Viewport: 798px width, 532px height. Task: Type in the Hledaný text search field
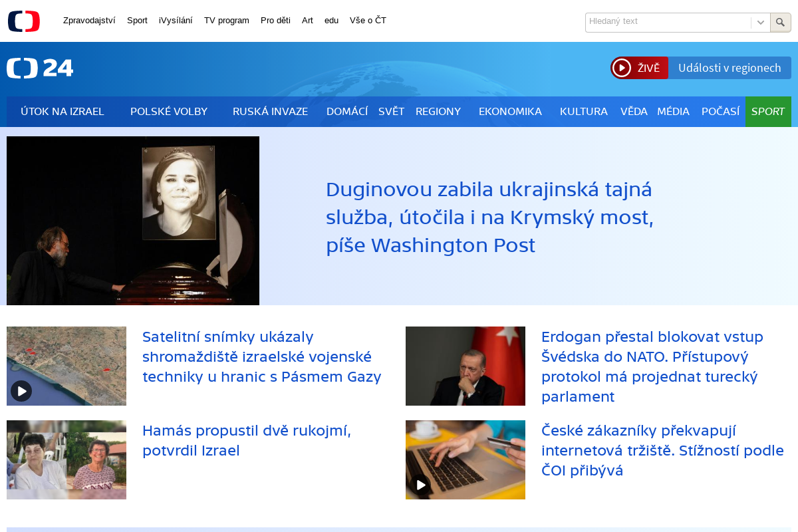coord(667,22)
